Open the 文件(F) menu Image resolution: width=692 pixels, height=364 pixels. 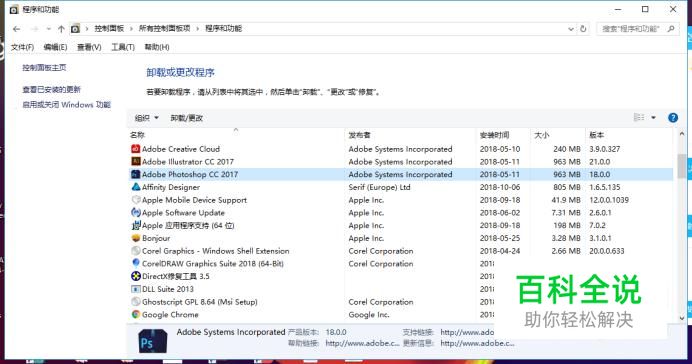pos(23,47)
